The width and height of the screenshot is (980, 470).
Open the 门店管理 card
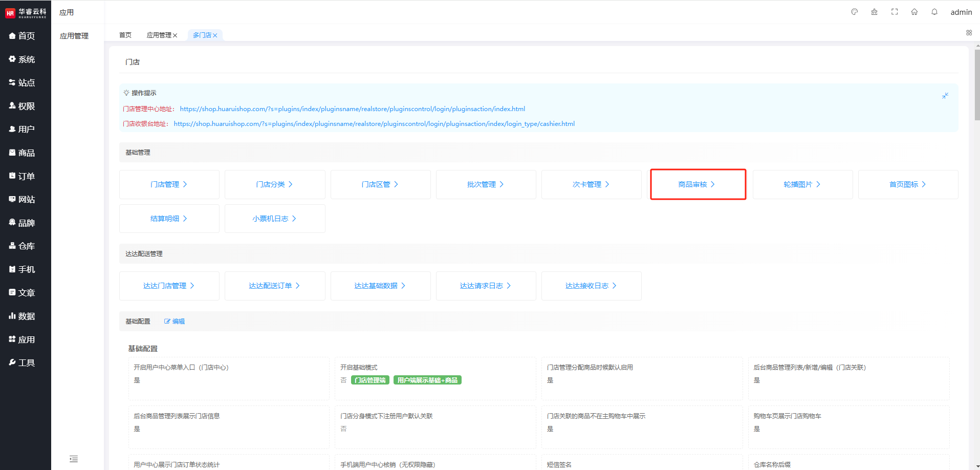coord(169,184)
